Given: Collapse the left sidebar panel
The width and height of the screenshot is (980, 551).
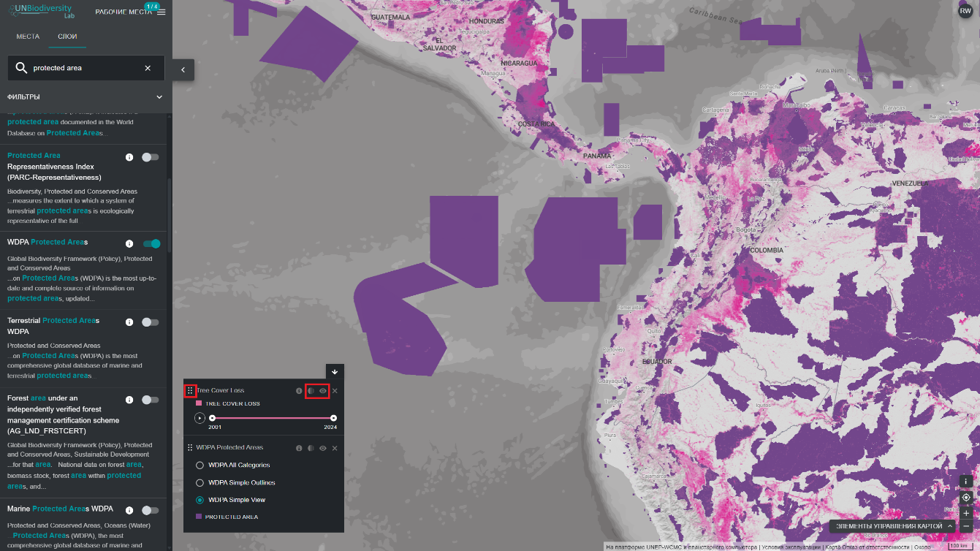Looking at the screenshot, I should (x=183, y=69).
